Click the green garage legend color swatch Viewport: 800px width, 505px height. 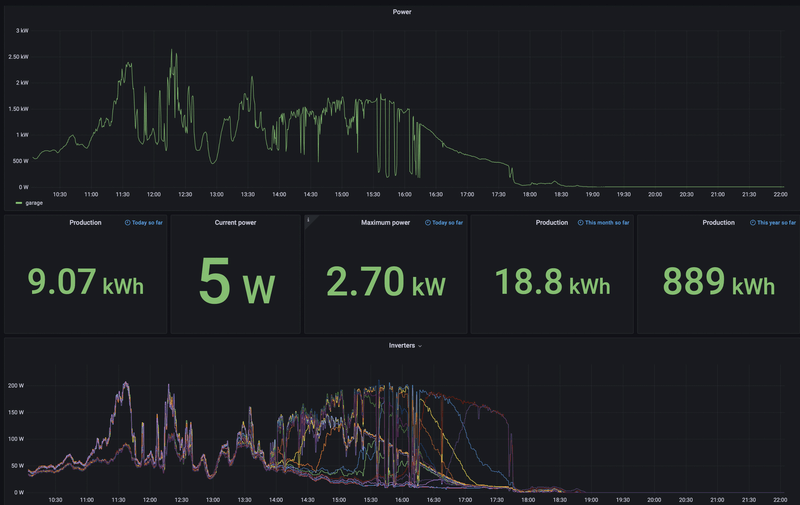[19, 203]
